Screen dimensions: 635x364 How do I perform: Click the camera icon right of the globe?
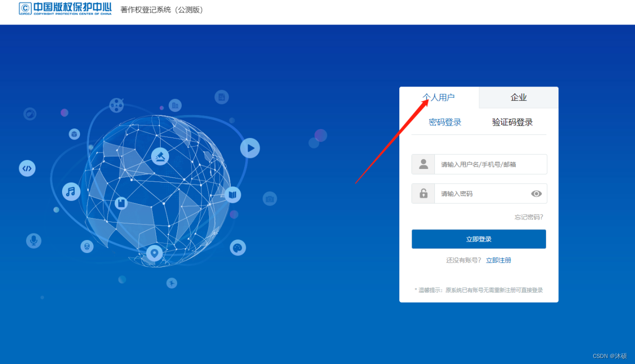269,198
